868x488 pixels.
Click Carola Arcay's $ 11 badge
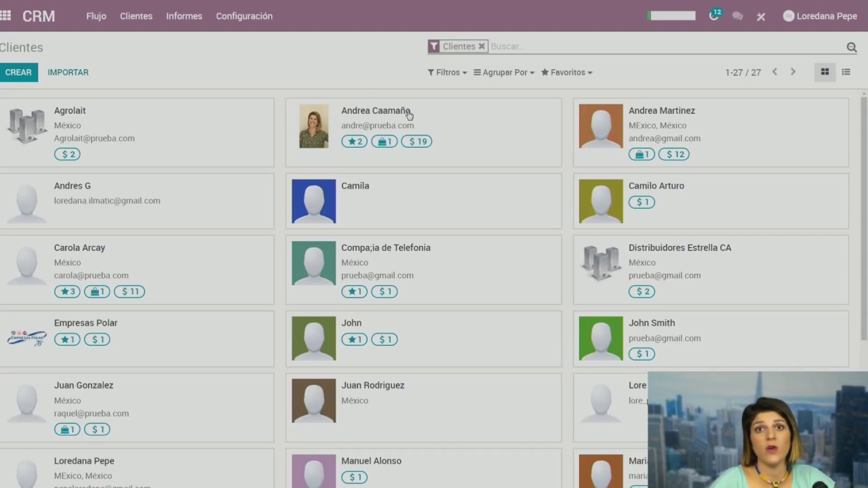(130, 291)
